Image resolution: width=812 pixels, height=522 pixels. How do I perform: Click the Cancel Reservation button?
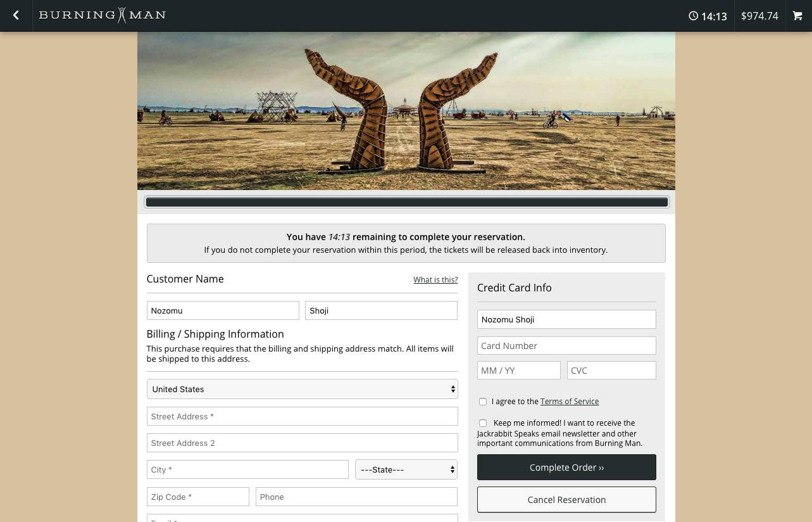pyautogui.click(x=566, y=500)
